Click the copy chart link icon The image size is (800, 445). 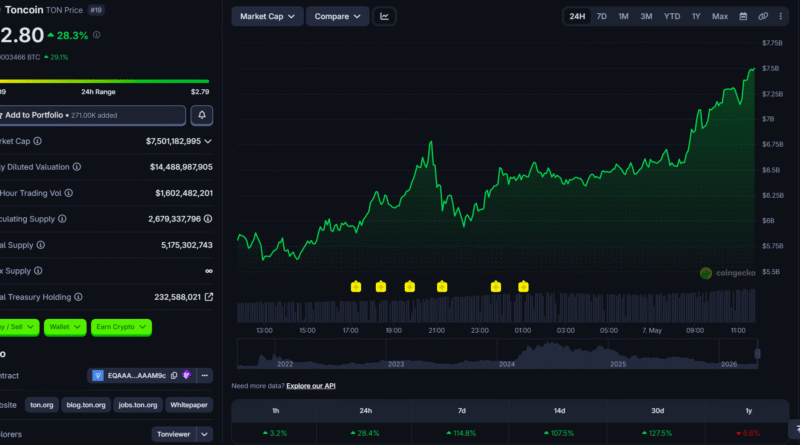tap(763, 16)
